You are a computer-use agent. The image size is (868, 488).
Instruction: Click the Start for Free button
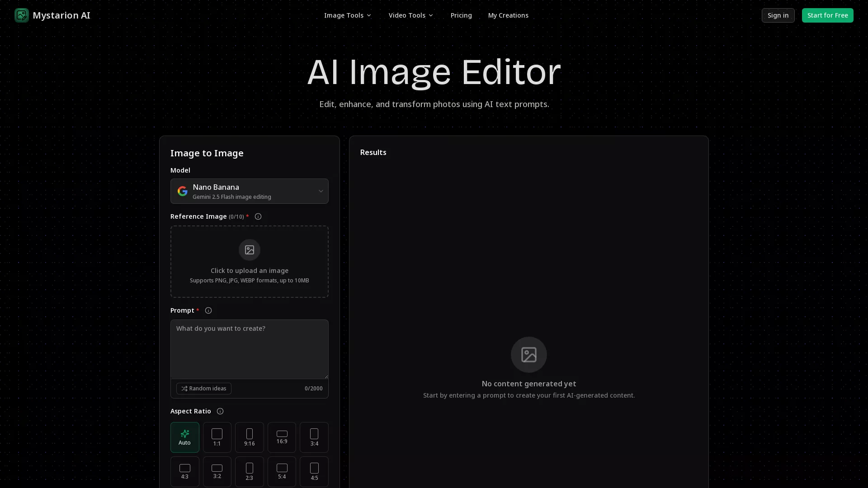point(827,15)
